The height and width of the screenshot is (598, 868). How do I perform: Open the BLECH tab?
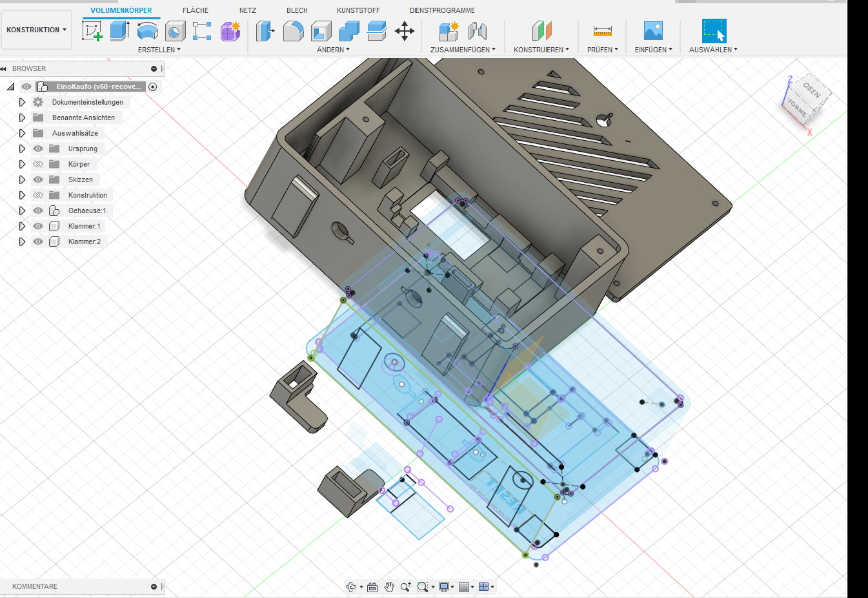(297, 10)
